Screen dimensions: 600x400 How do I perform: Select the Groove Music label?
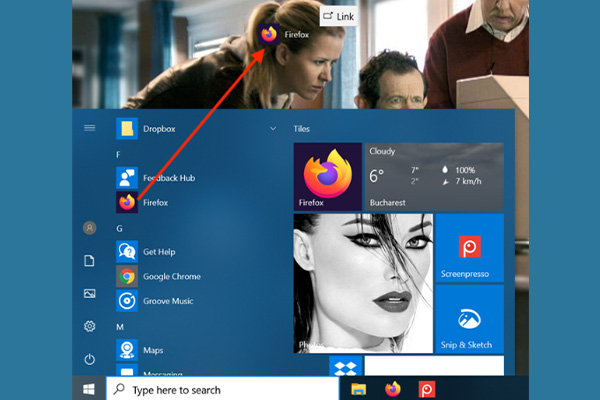click(x=168, y=301)
